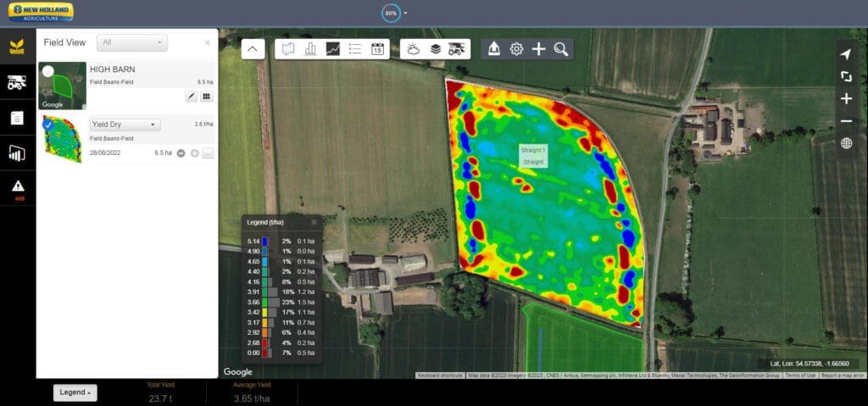Click the globe basemap icon
868x406 pixels.
click(846, 143)
